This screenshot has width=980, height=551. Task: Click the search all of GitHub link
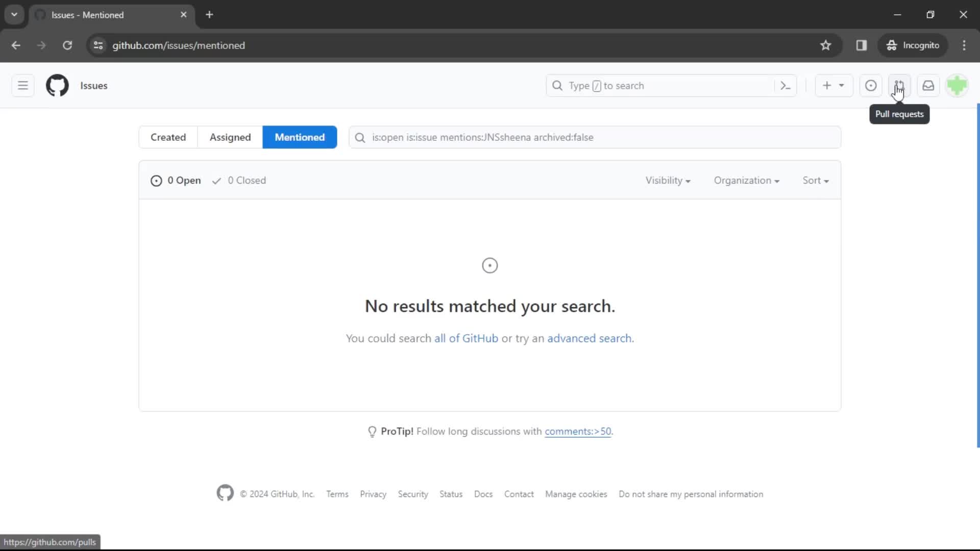(x=466, y=338)
